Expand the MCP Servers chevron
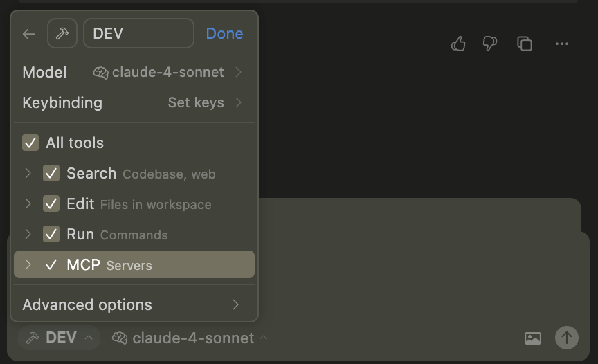The height and width of the screenshot is (364, 598). pos(28,264)
